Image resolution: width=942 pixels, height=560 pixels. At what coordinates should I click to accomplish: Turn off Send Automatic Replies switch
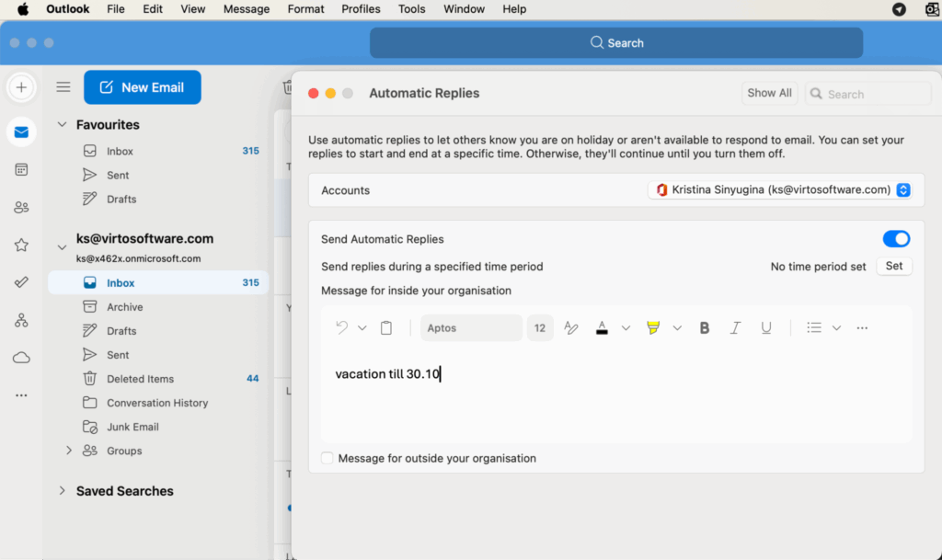[x=895, y=238]
